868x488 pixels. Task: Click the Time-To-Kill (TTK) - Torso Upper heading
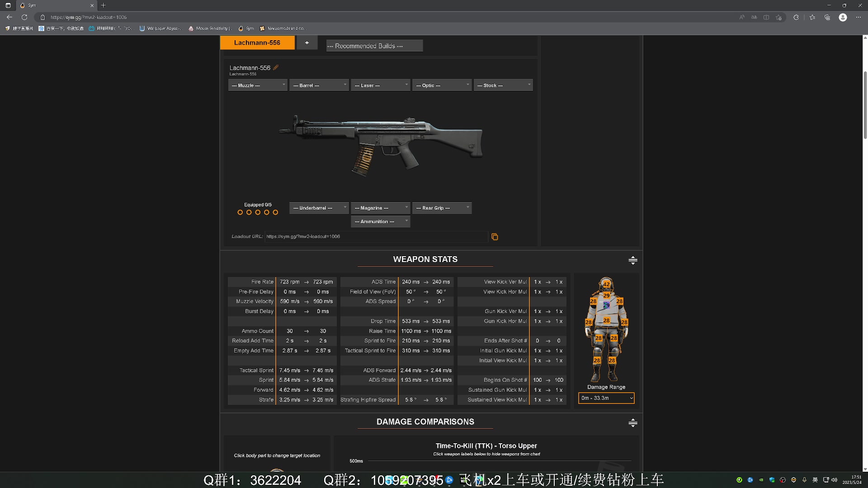coord(486,446)
